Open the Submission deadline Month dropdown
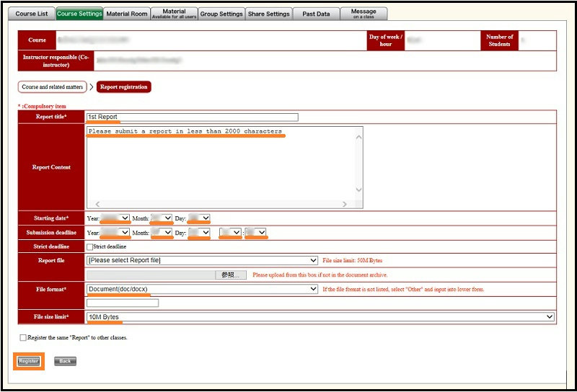 pyautogui.click(x=162, y=233)
